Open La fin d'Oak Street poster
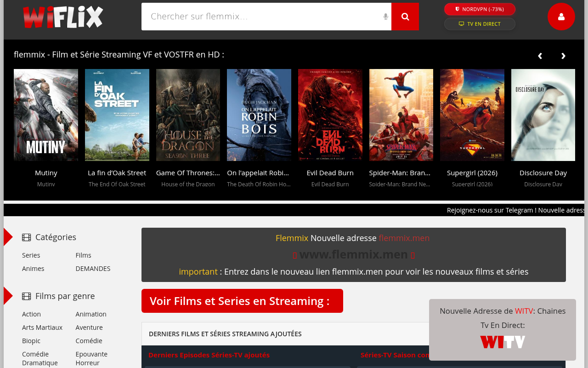 click(x=117, y=115)
